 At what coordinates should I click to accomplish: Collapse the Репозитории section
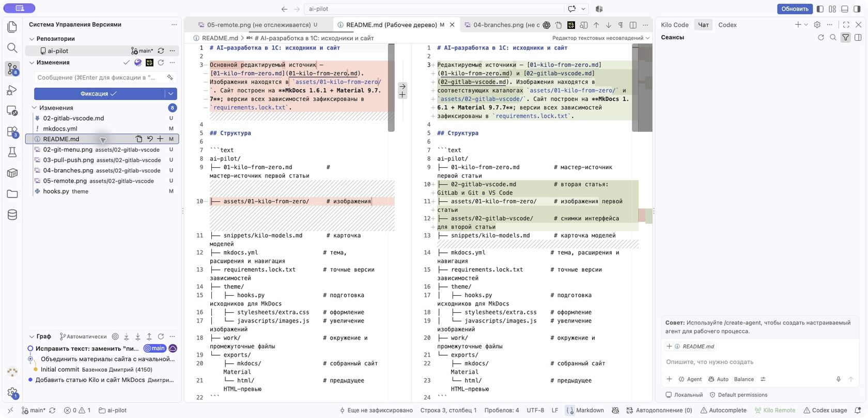tap(32, 39)
